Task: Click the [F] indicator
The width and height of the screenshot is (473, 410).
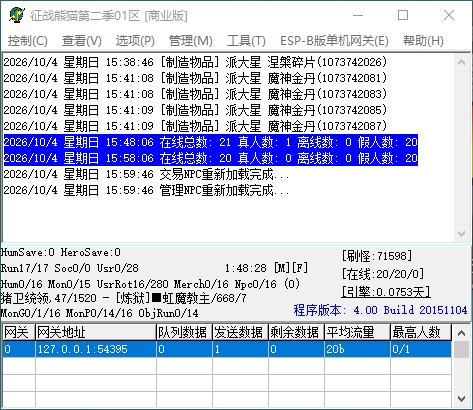Action: (300, 268)
